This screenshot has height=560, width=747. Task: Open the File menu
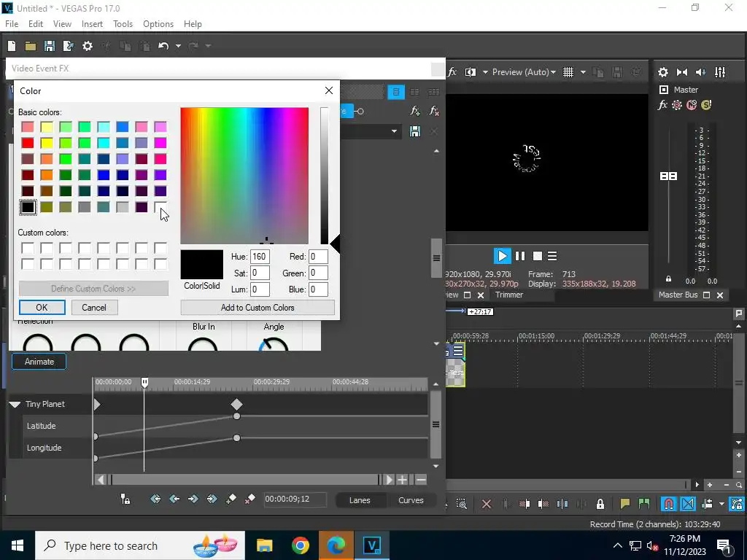click(12, 24)
